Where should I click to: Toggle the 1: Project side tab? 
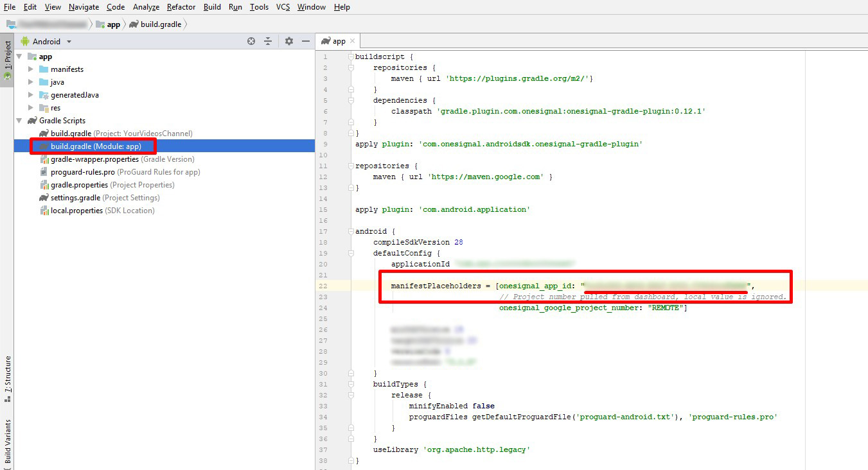[7, 59]
